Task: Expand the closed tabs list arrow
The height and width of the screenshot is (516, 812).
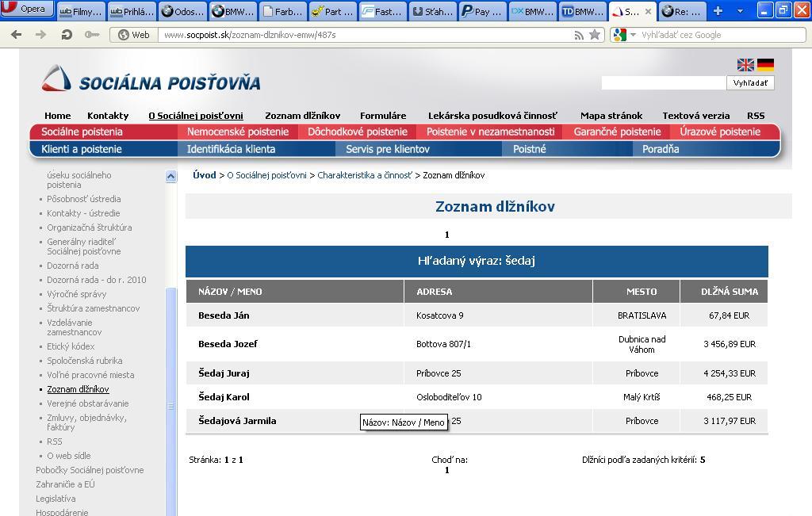Action: point(741,11)
